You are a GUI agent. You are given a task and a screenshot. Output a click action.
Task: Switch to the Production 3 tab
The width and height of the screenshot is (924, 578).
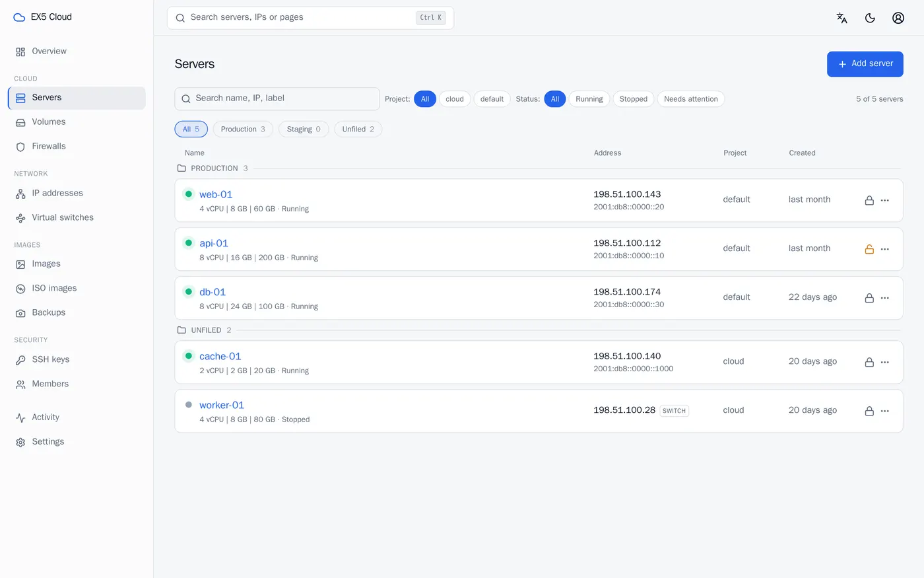243,129
